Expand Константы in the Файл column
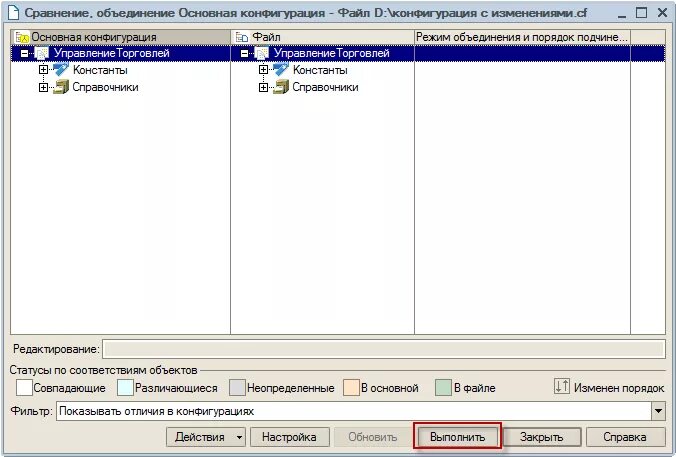676x457 pixels. pos(263,70)
